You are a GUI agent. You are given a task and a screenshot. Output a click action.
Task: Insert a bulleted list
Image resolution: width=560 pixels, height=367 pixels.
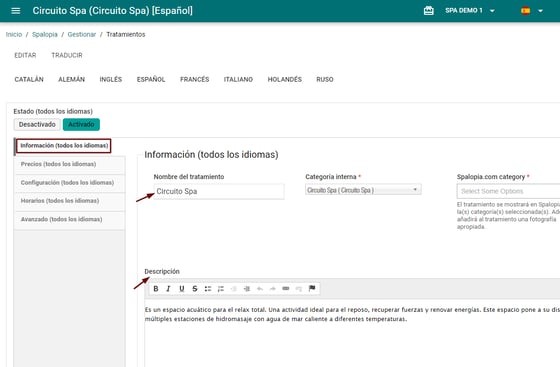208,288
